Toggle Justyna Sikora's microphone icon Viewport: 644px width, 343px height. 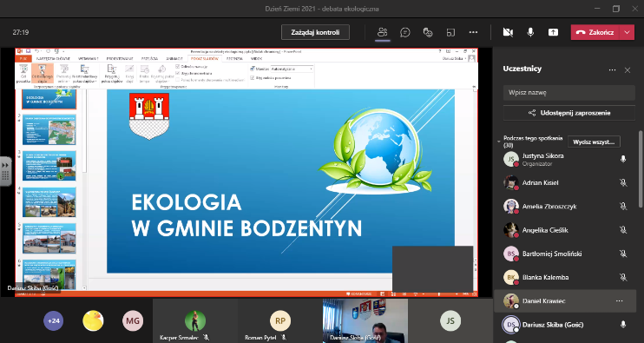[x=623, y=159]
